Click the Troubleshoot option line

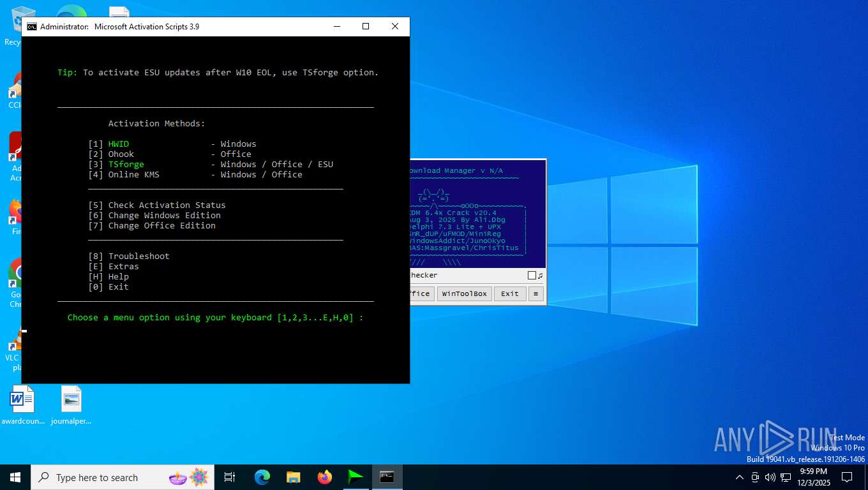129,256
